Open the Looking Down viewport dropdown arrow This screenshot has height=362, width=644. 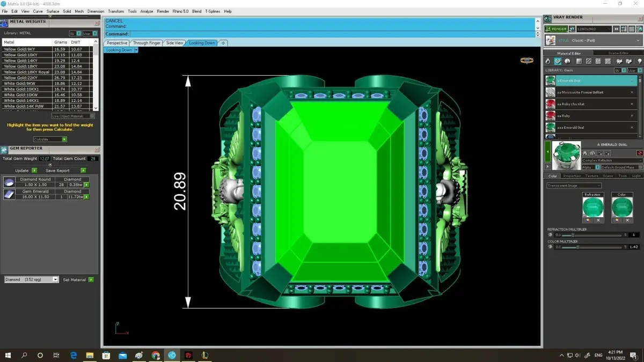point(136,50)
